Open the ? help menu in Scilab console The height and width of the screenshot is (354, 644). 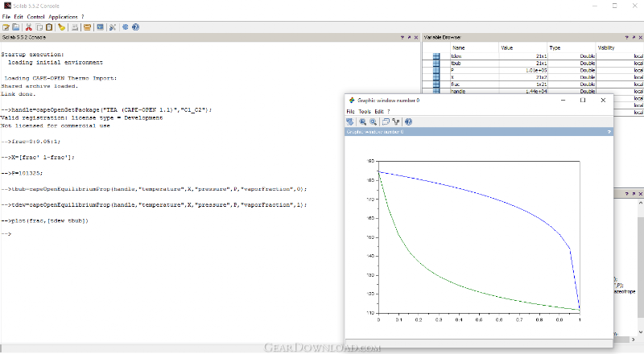point(83,17)
